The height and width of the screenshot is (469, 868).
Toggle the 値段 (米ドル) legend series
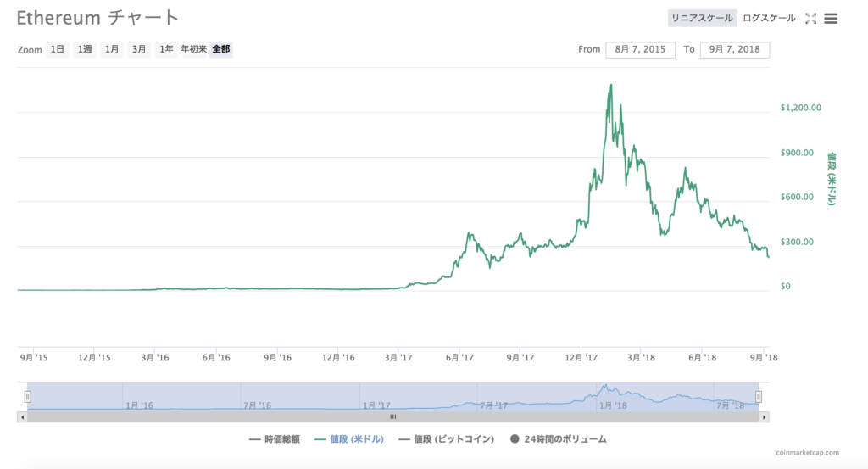click(x=351, y=439)
